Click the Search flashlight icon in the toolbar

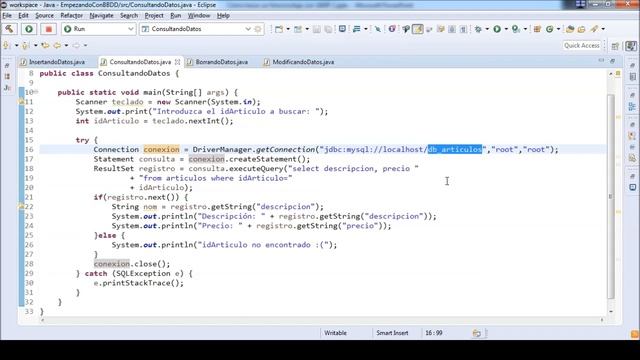[x=594, y=29]
